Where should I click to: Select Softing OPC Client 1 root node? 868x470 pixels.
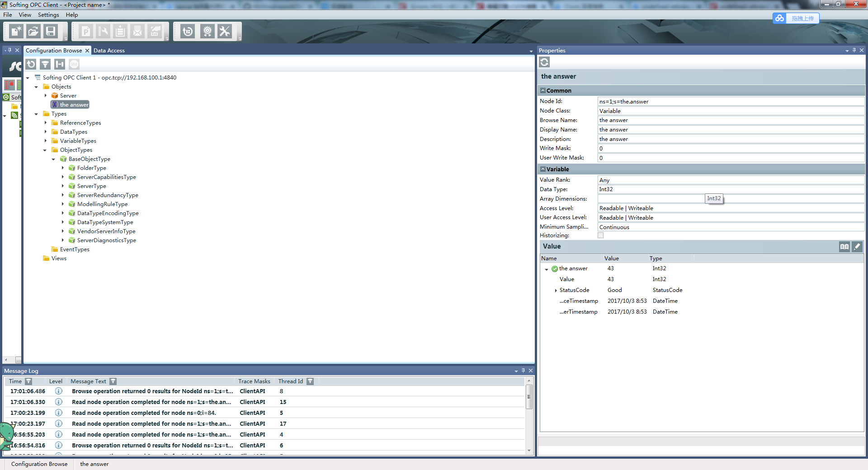tap(109, 77)
